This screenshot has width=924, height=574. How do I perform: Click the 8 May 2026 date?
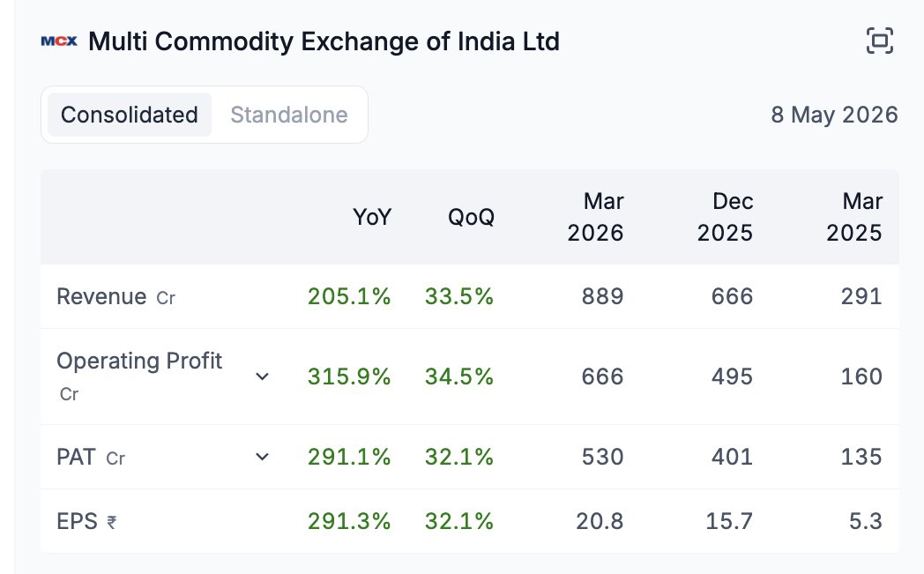(x=834, y=115)
